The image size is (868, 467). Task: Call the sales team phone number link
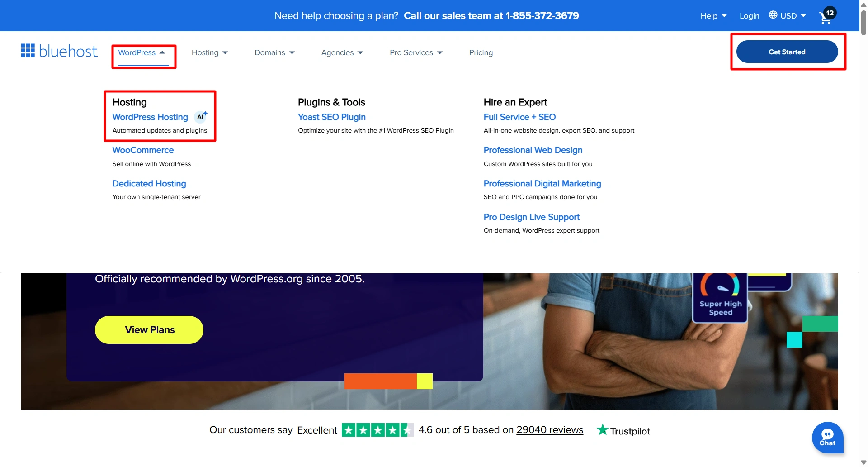coord(491,16)
